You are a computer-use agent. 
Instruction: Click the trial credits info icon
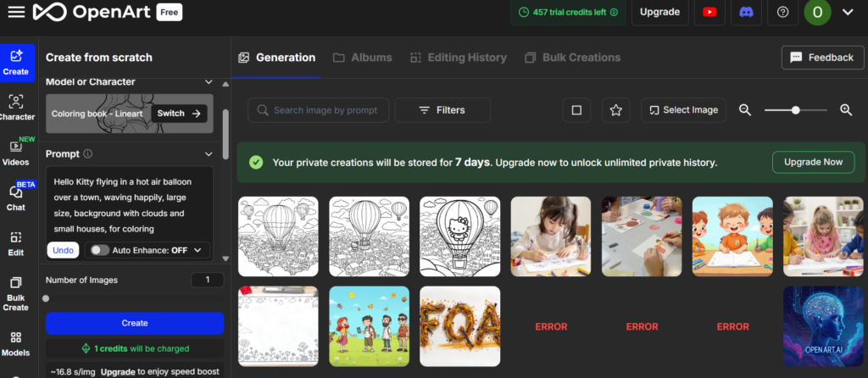click(x=614, y=12)
